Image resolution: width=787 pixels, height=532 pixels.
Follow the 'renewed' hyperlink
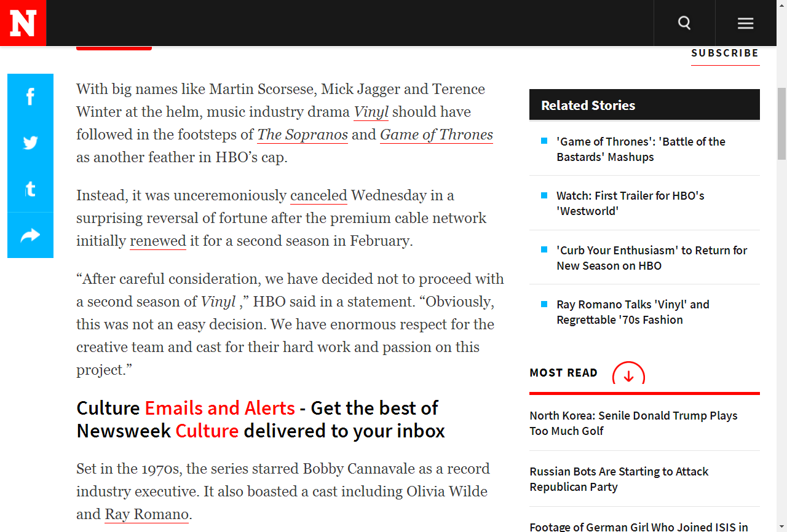[x=158, y=241]
